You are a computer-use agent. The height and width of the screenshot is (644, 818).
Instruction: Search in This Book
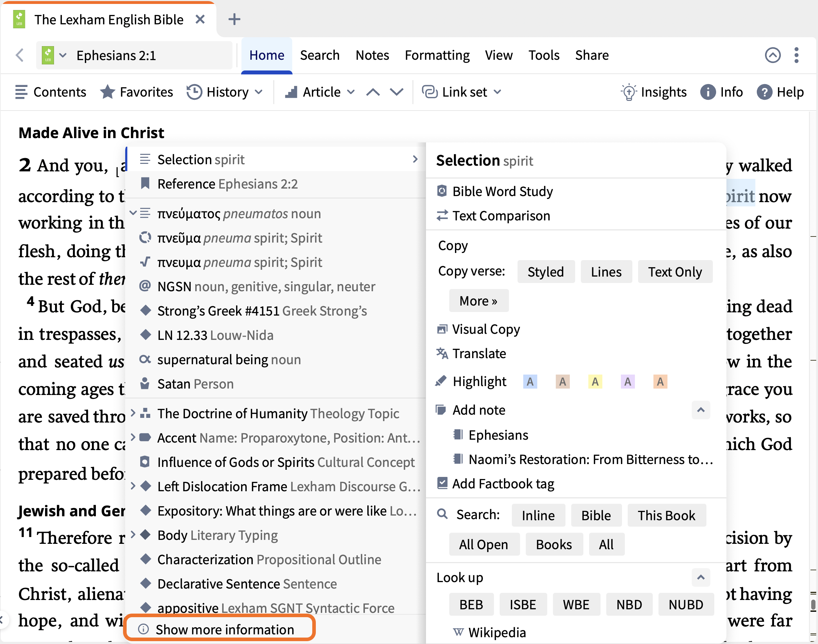coord(666,515)
